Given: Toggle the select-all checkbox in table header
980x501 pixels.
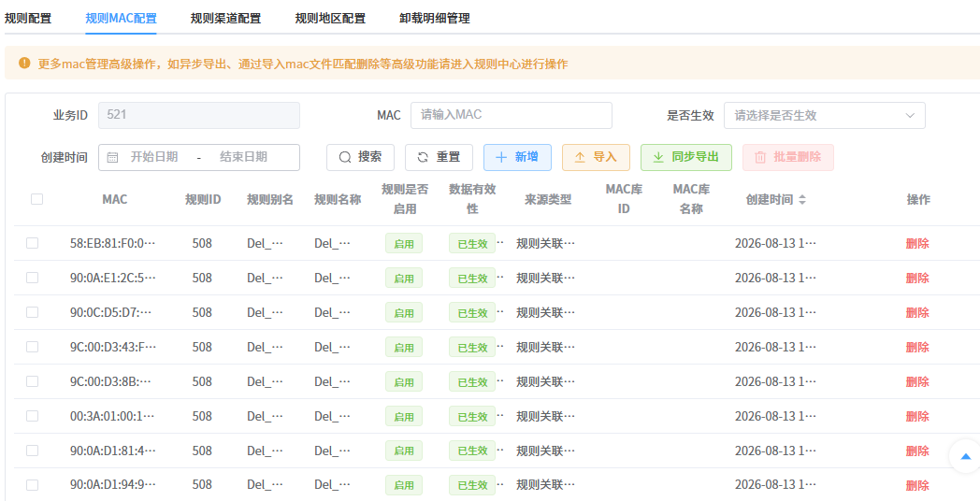Looking at the screenshot, I should 36,199.
